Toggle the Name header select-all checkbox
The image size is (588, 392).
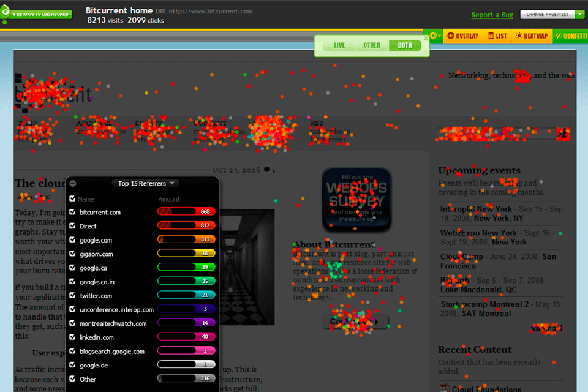[72, 199]
